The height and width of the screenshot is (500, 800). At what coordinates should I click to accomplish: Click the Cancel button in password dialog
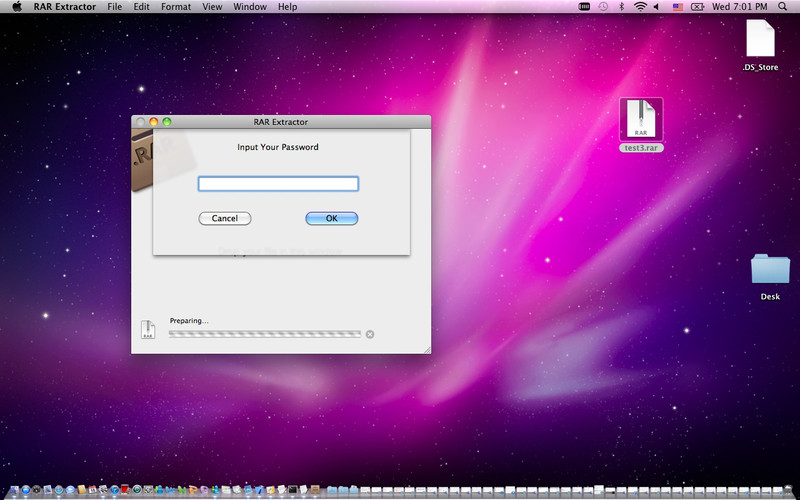pos(224,218)
